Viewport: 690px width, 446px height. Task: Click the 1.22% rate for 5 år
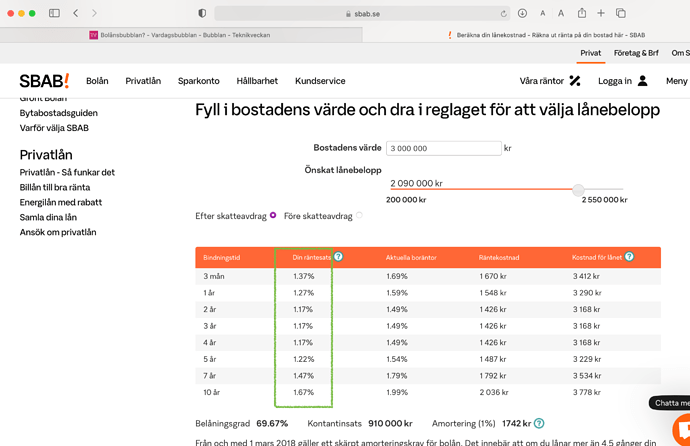(x=304, y=359)
